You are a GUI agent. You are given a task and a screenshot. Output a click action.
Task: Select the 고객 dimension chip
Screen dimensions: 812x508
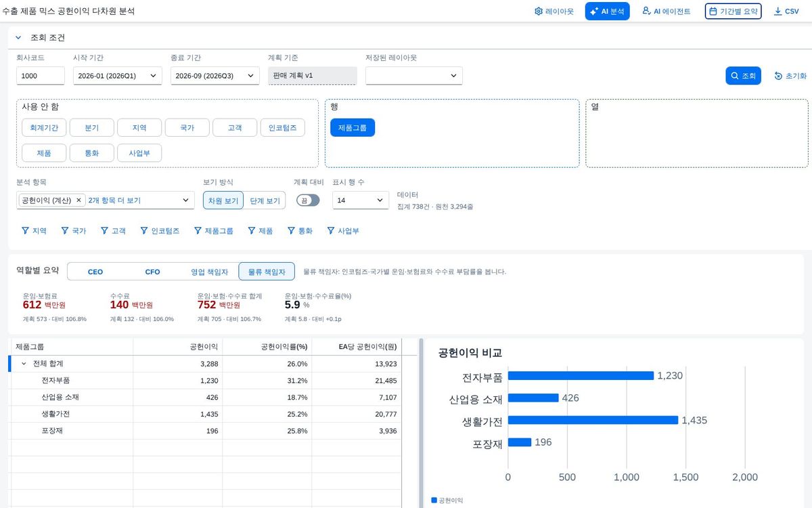pyautogui.click(x=235, y=127)
